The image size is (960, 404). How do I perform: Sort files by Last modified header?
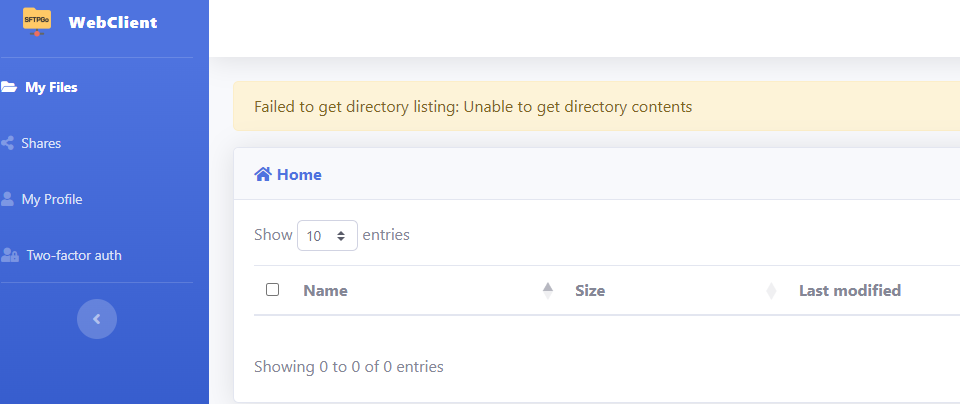(849, 291)
